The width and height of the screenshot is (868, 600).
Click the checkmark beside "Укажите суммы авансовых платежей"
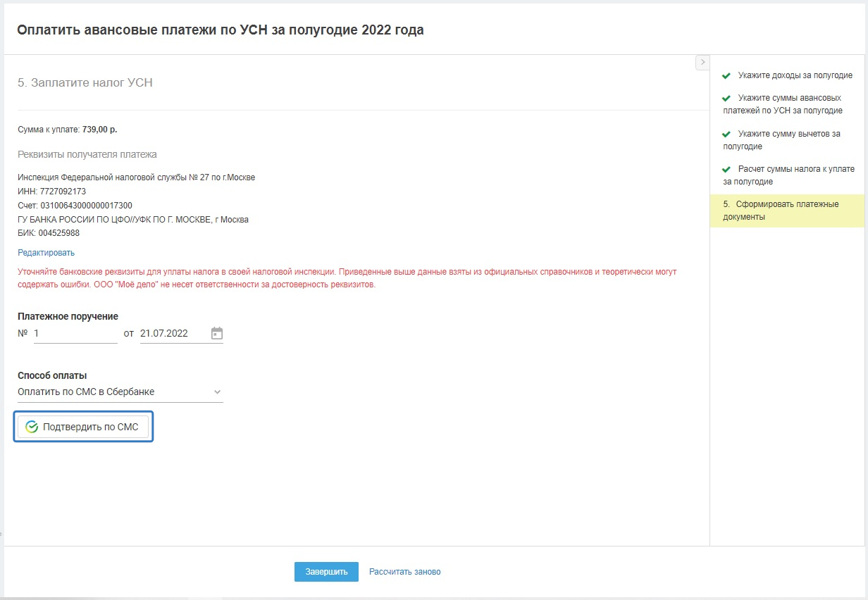pos(726,99)
